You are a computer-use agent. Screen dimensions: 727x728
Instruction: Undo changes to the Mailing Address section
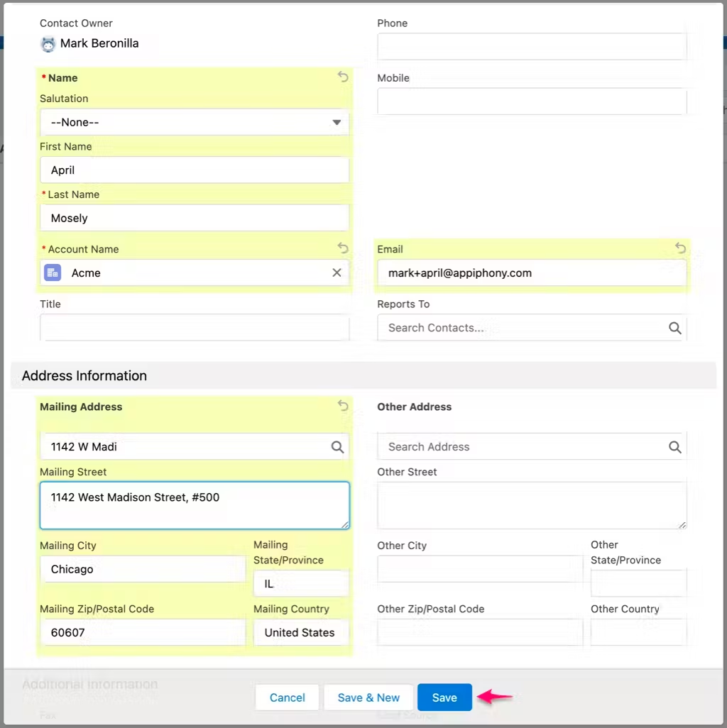343,405
